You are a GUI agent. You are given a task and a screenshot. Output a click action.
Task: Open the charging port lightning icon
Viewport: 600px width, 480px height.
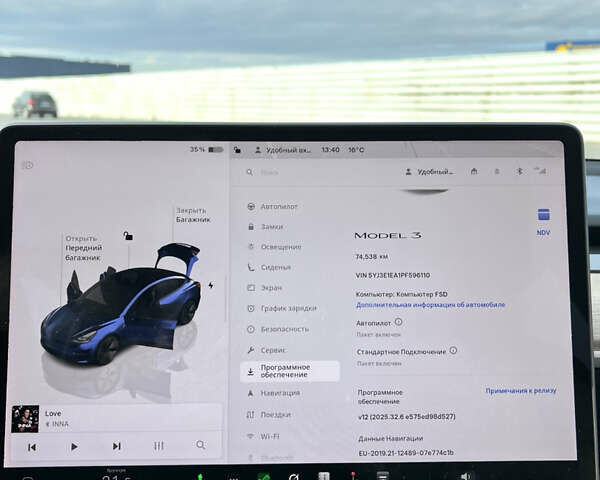pos(210,286)
